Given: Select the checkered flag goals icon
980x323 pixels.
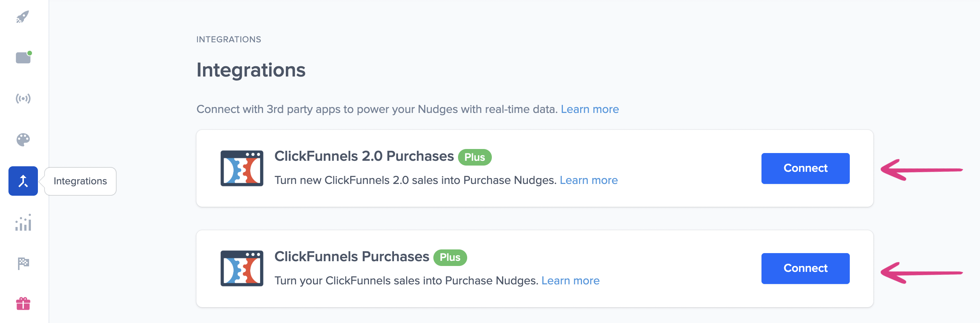Looking at the screenshot, I should coord(23,263).
